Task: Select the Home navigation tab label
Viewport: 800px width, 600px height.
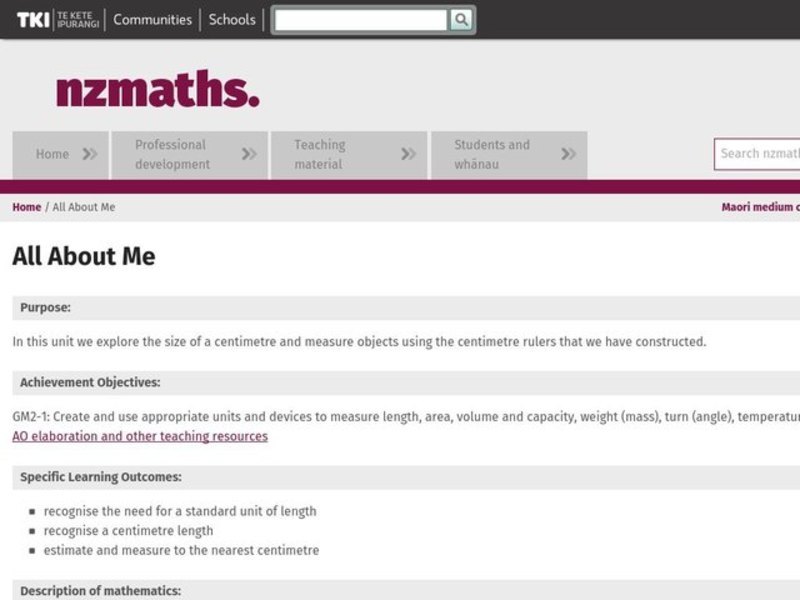Action: pos(52,154)
